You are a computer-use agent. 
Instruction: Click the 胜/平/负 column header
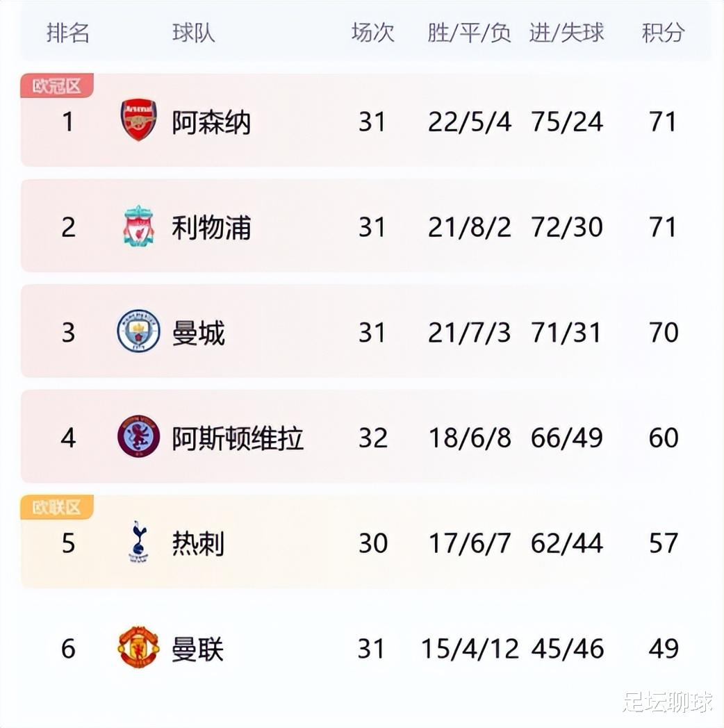pyautogui.click(x=470, y=33)
